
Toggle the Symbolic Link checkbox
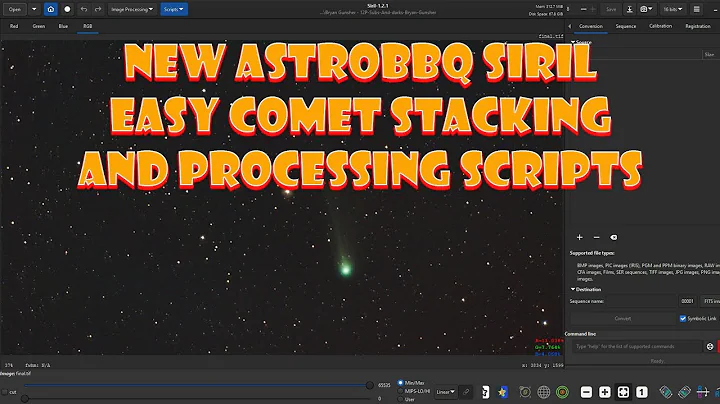click(683, 319)
